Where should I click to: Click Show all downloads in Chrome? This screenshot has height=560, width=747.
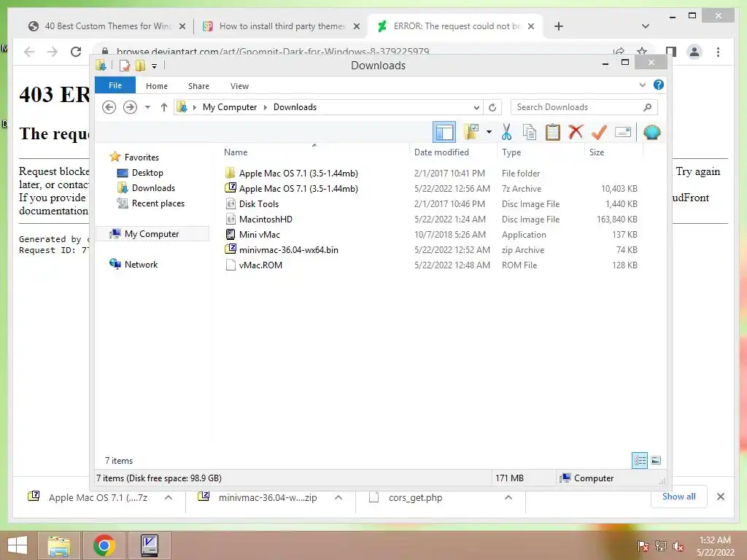(678, 497)
